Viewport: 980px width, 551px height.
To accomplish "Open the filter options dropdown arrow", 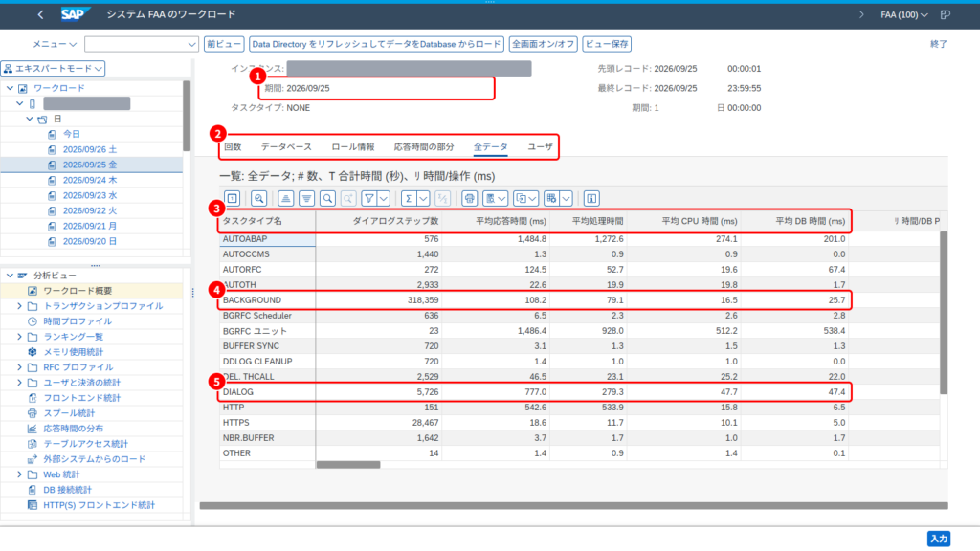I will (x=384, y=199).
